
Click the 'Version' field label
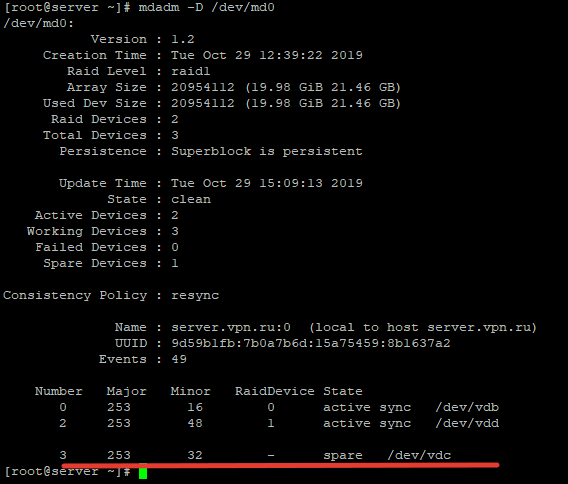tap(119, 39)
